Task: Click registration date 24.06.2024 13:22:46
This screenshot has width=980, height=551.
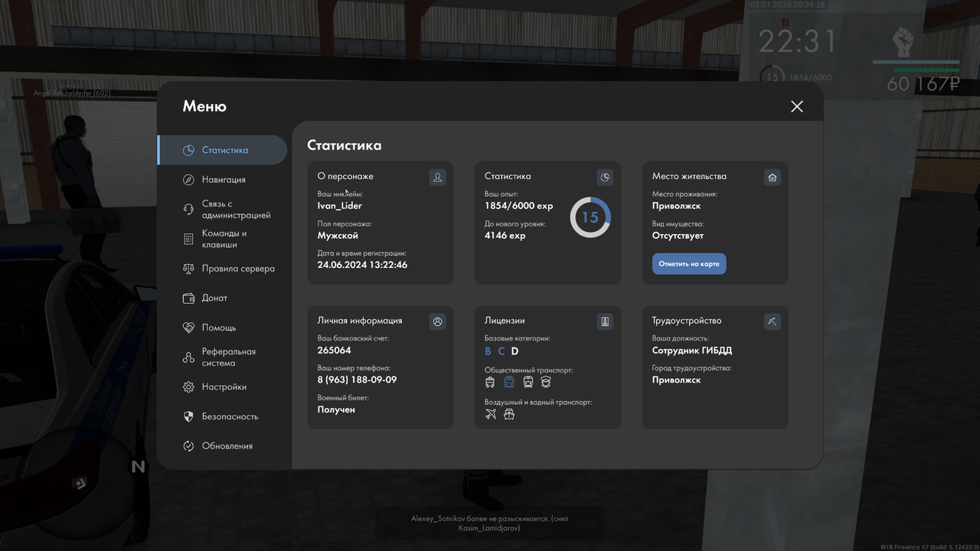Action: click(x=362, y=265)
